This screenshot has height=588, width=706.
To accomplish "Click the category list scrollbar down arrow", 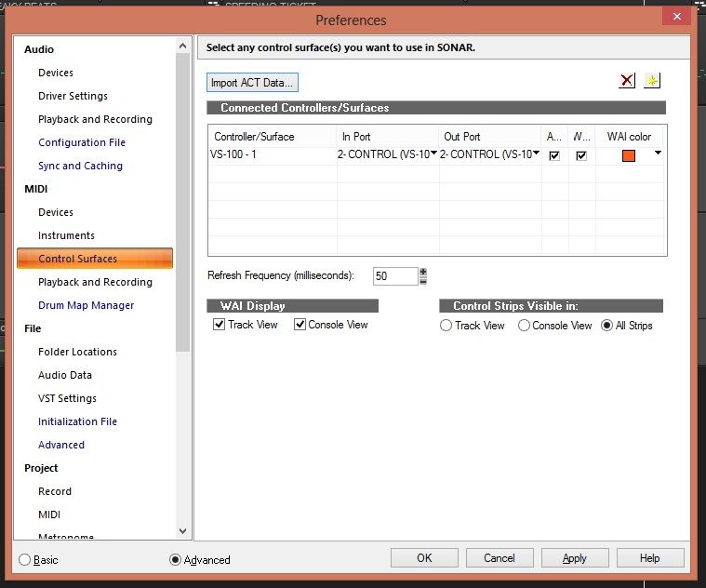I will coord(183,531).
